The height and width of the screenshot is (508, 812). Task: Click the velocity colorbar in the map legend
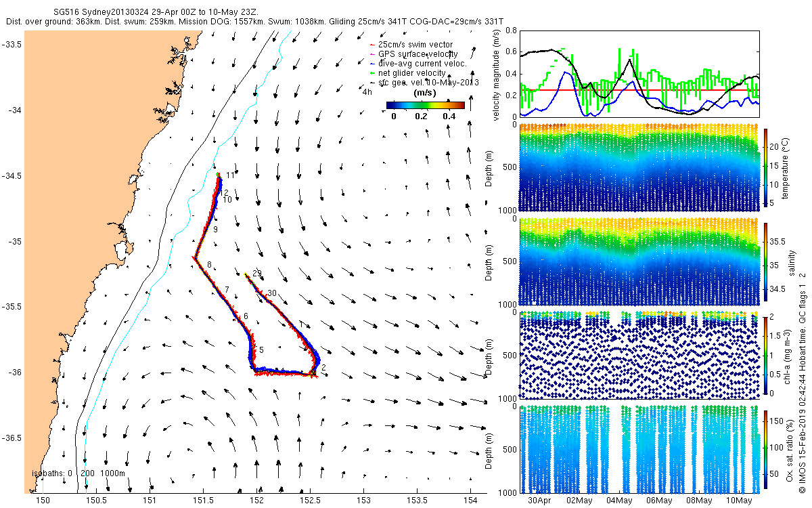(426, 105)
